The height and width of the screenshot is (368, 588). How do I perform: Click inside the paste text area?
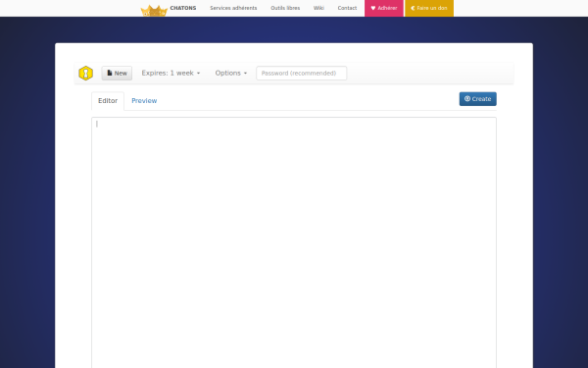(x=294, y=242)
